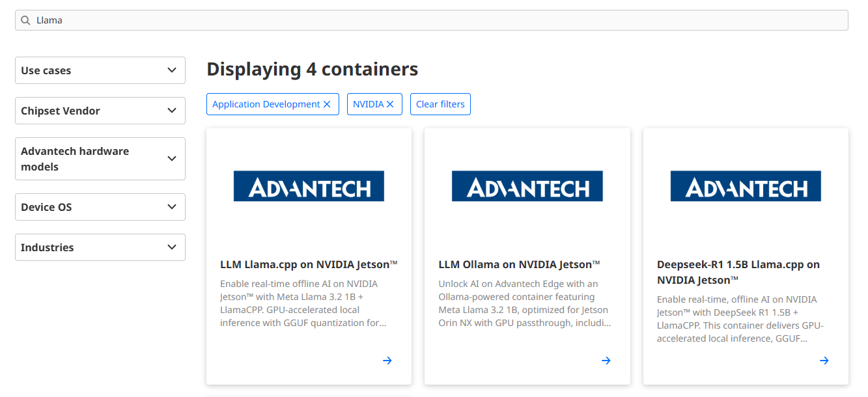Open LLM Llama.cpp container via its arrow icon
This screenshot has height=397, width=868.
387,360
